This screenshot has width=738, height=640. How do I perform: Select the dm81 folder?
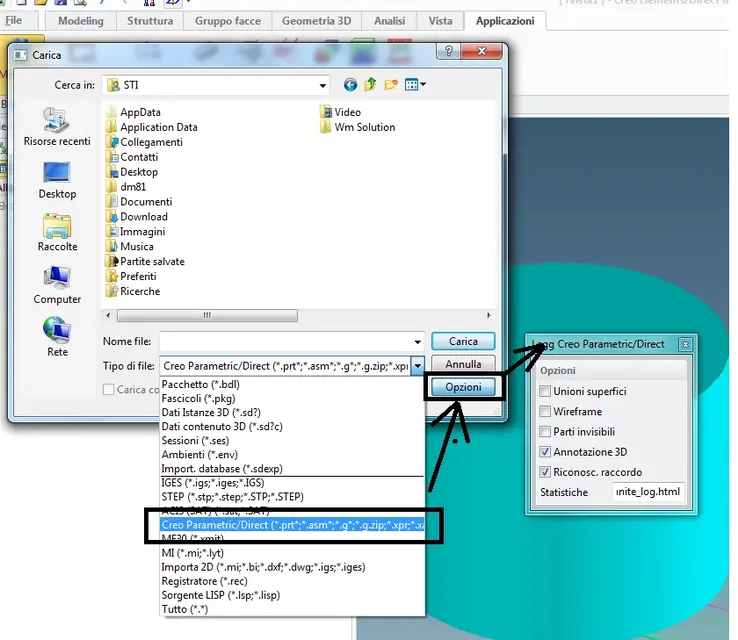(127, 187)
